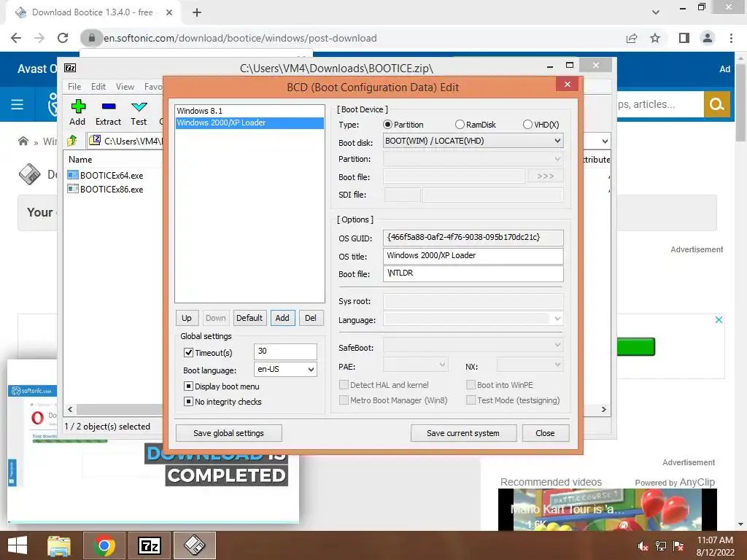Open Softonic hamburger menu
747x560 pixels.
pyautogui.click(x=18, y=104)
